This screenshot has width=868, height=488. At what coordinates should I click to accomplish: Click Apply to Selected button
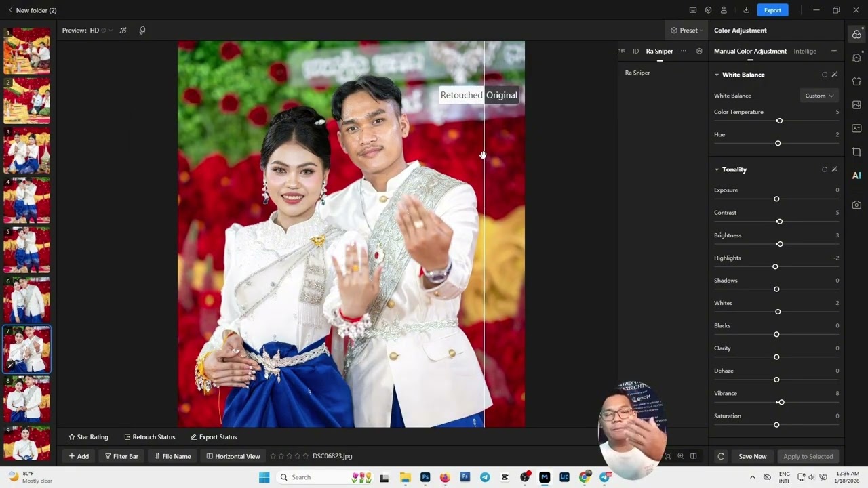[x=808, y=456]
